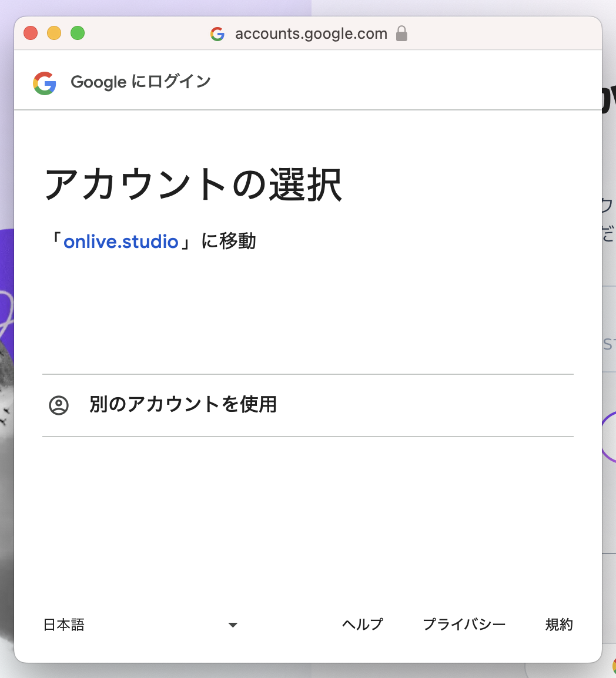Zoom the window with the green button
This screenshot has width=616, height=678.
pos(78,33)
